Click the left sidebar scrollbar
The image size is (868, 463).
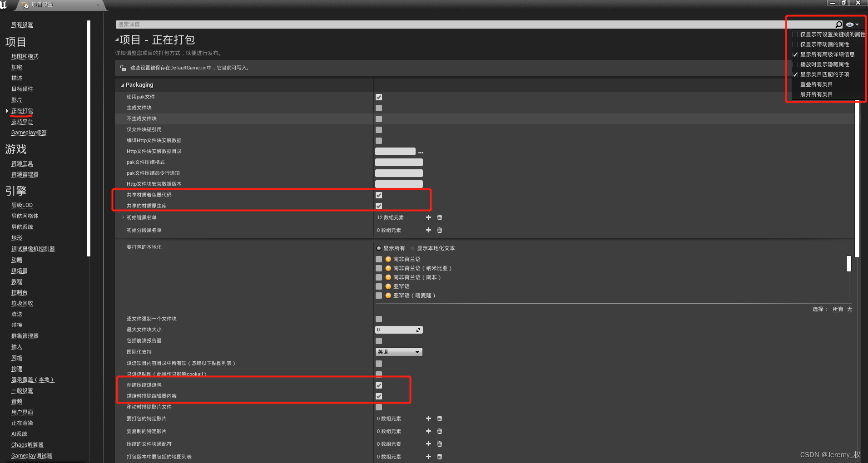coord(89,138)
